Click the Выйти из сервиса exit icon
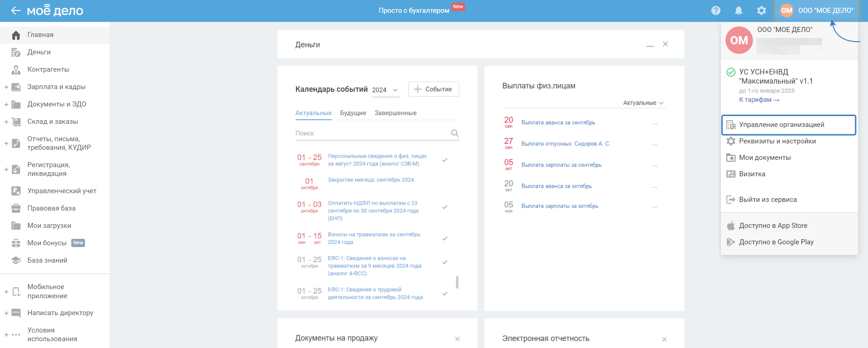The height and width of the screenshot is (348, 868). point(731,200)
